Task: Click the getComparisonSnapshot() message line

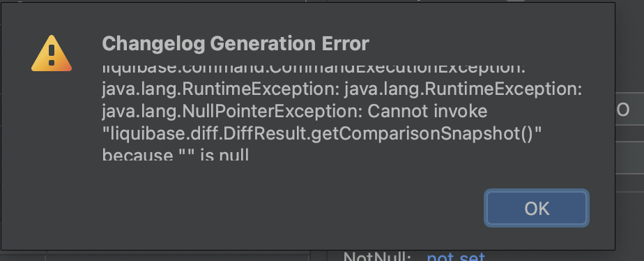Action: point(322,133)
